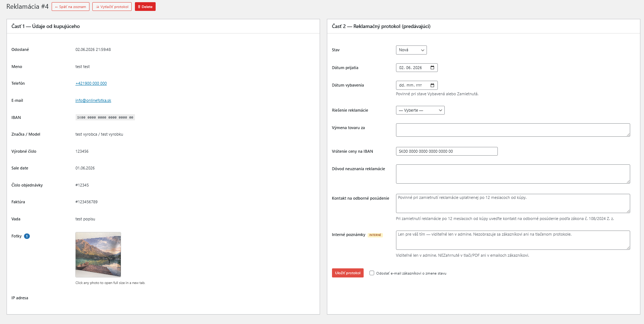Open the uploaded lake photo thumbnail
This screenshot has width=644, height=324.
[x=98, y=255]
